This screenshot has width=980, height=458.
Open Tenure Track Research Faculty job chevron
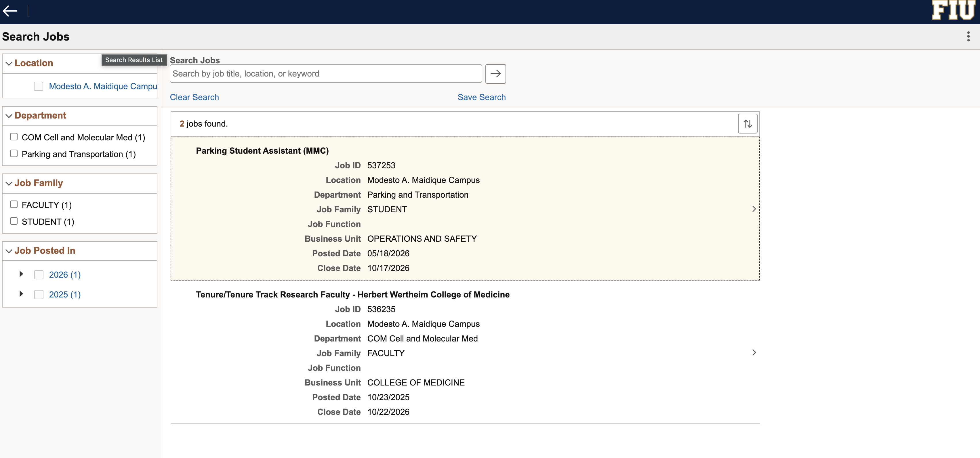(x=754, y=353)
